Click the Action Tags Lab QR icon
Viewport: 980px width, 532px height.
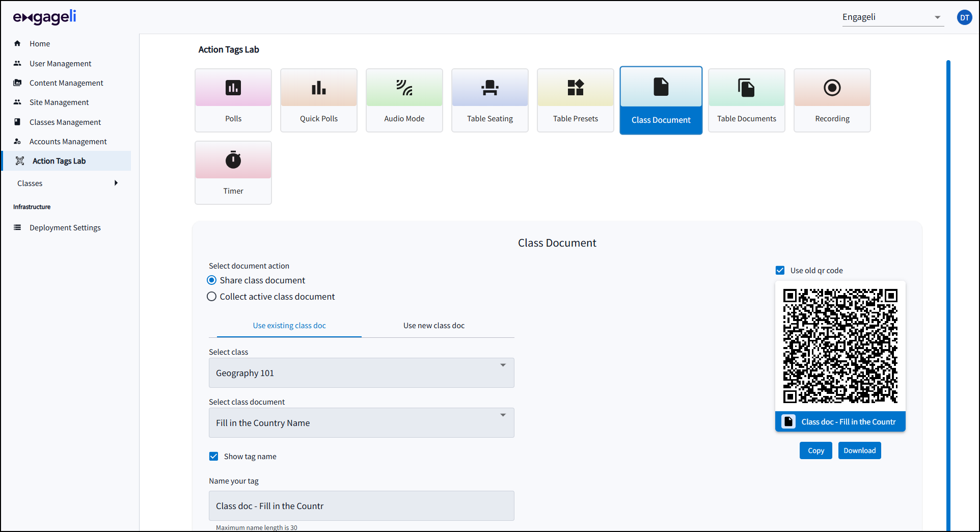pyautogui.click(x=20, y=161)
